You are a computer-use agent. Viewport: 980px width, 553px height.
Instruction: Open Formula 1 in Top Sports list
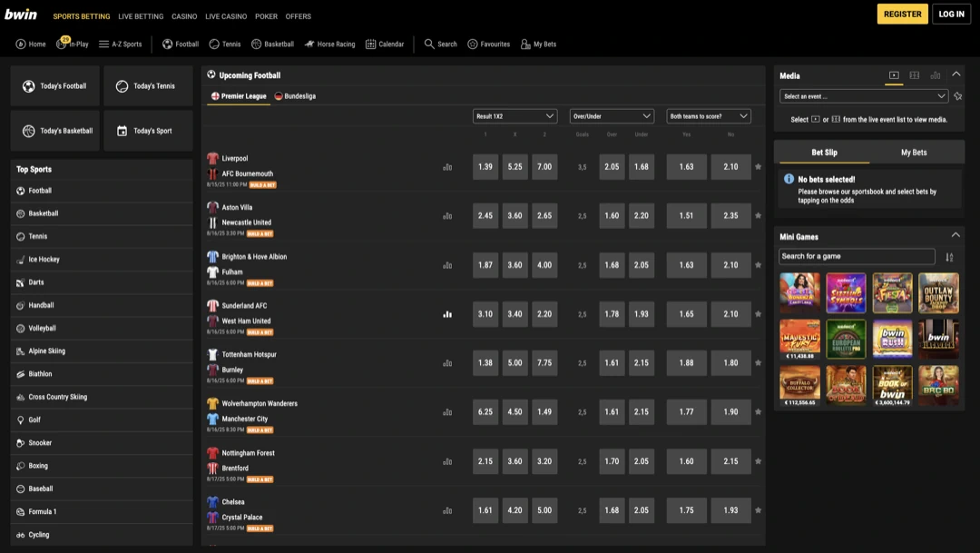102,512
